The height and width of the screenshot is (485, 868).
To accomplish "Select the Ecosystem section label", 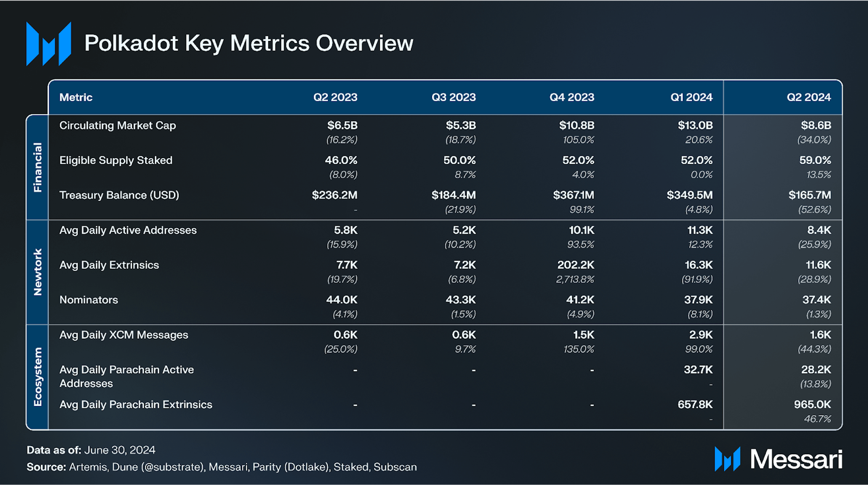I will click(37, 377).
